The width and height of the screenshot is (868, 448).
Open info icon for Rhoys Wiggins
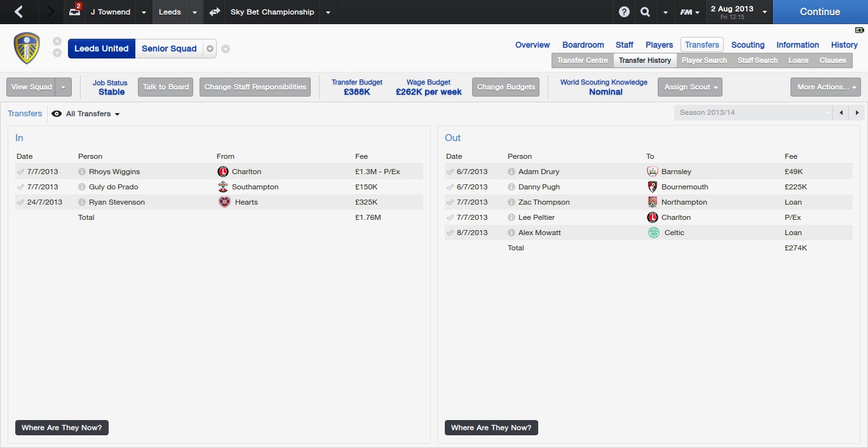pyautogui.click(x=82, y=172)
